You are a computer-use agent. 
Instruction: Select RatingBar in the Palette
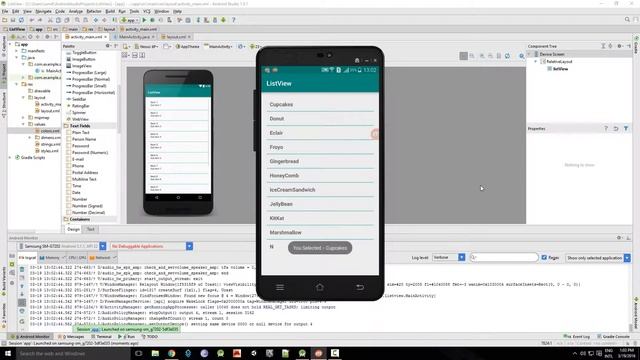coord(78,106)
